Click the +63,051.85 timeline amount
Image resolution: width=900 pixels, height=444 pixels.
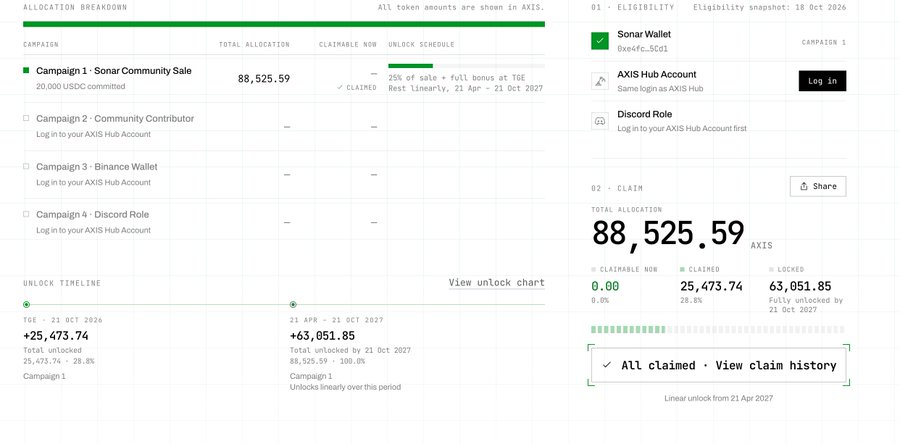point(322,336)
